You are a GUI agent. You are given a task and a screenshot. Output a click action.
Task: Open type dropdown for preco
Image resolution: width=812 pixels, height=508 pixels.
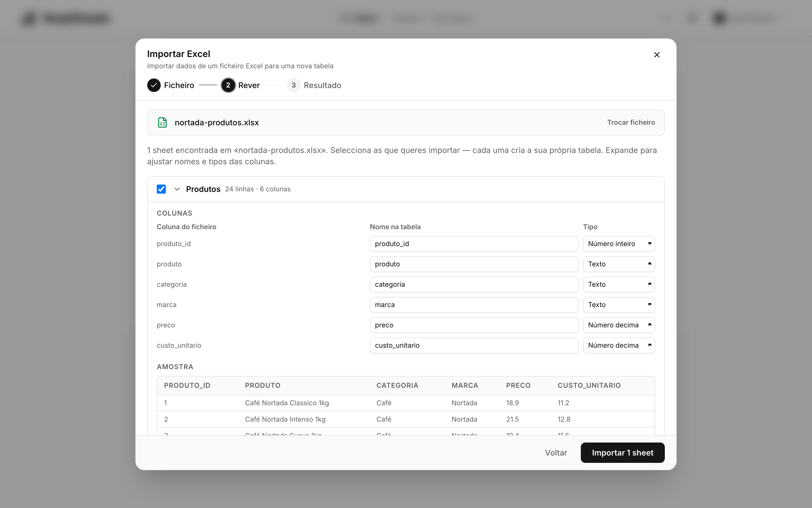(x=619, y=325)
